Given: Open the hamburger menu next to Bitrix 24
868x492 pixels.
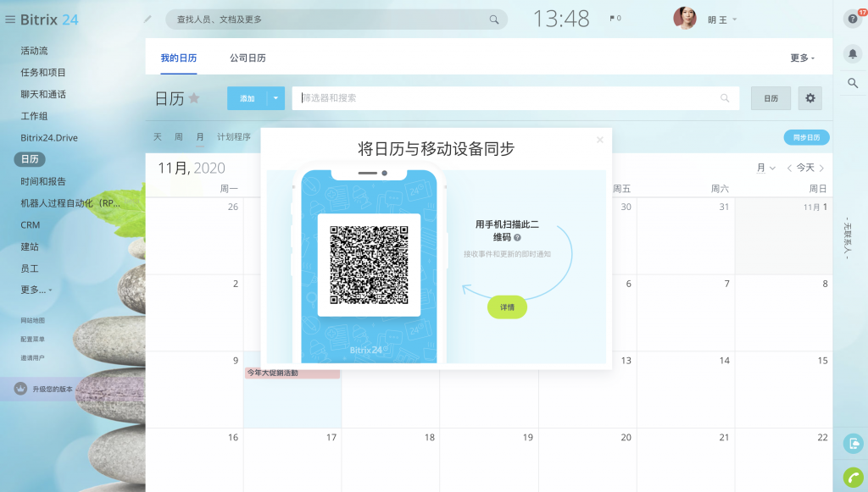Looking at the screenshot, I should click(10, 20).
